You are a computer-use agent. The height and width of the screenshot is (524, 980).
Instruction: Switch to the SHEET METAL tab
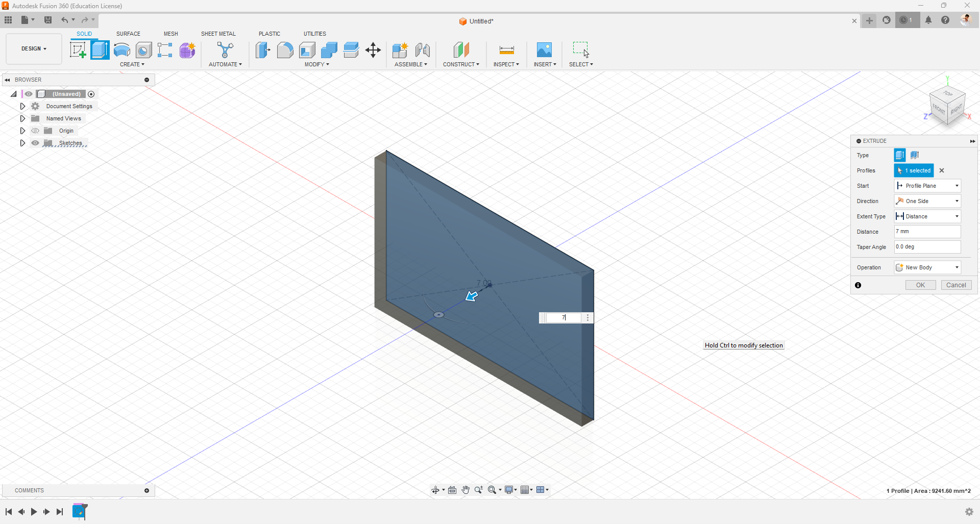click(218, 34)
